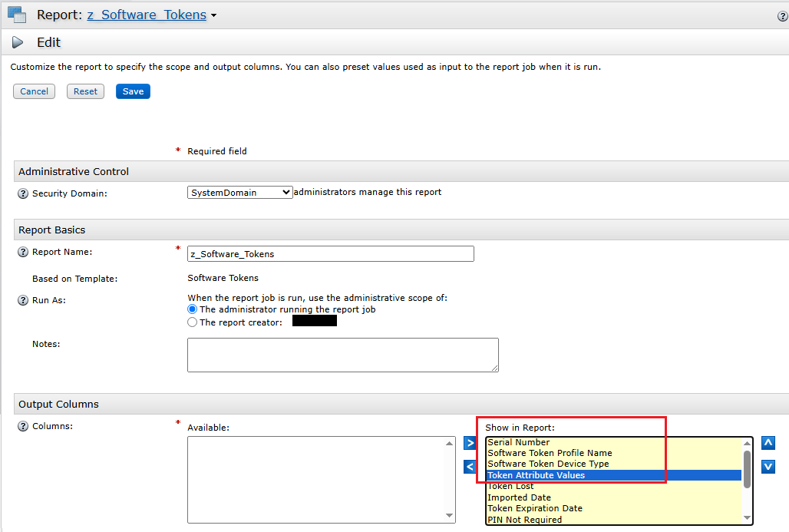The width and height of the screenshot is (789, 532).
Task: Open help for Columns
Action: (x=23, y=426)
